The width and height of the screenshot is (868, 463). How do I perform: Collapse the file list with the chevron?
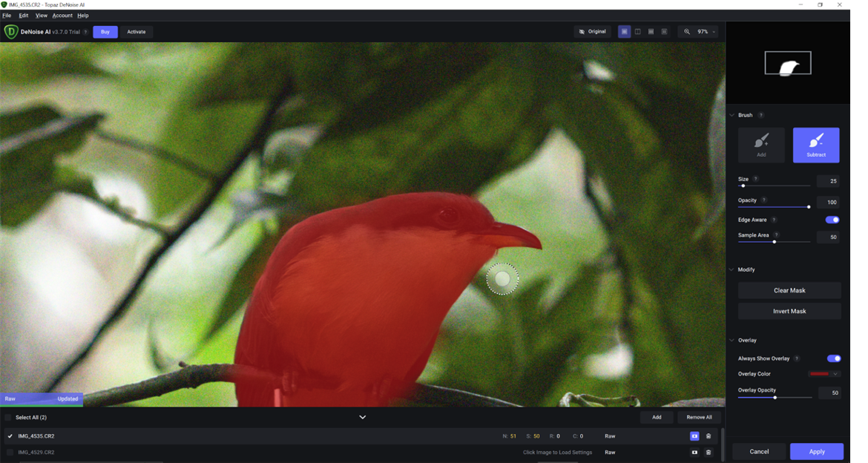click(362, 417)
